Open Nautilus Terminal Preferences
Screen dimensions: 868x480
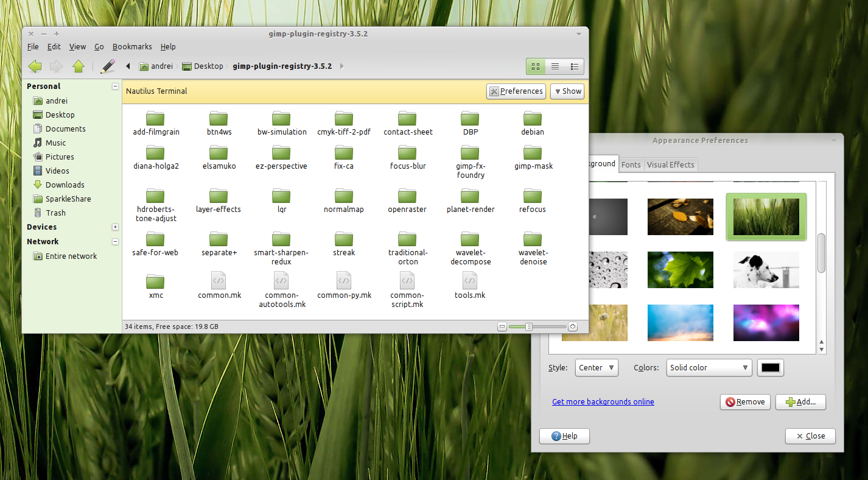coord(516,91)
